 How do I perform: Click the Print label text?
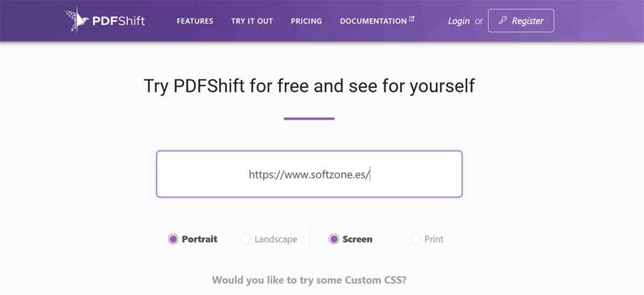(434, 239)
